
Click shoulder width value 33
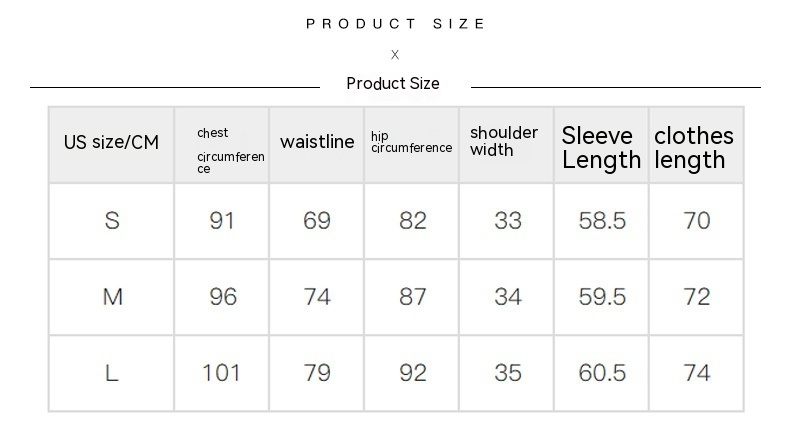click(x=507, y=221)
